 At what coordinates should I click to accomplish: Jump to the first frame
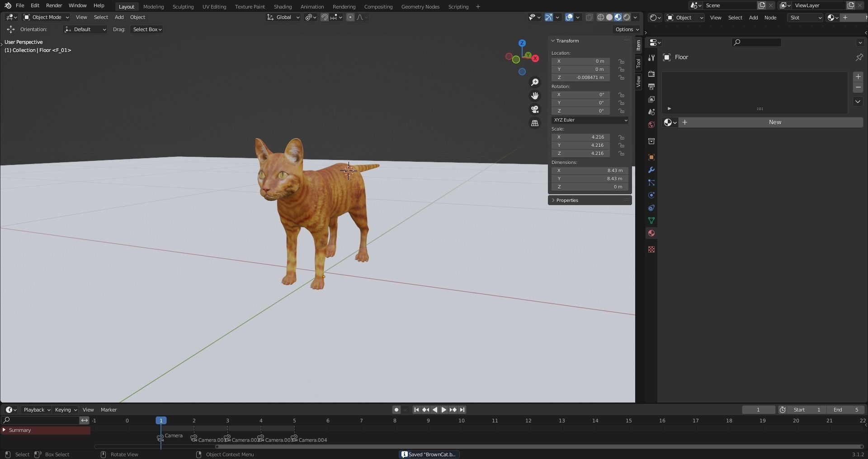(x=416, y=410)
